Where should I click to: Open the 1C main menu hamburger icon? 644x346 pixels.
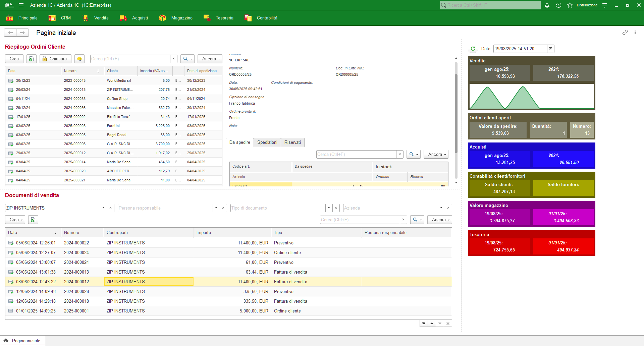pos(21,5)
